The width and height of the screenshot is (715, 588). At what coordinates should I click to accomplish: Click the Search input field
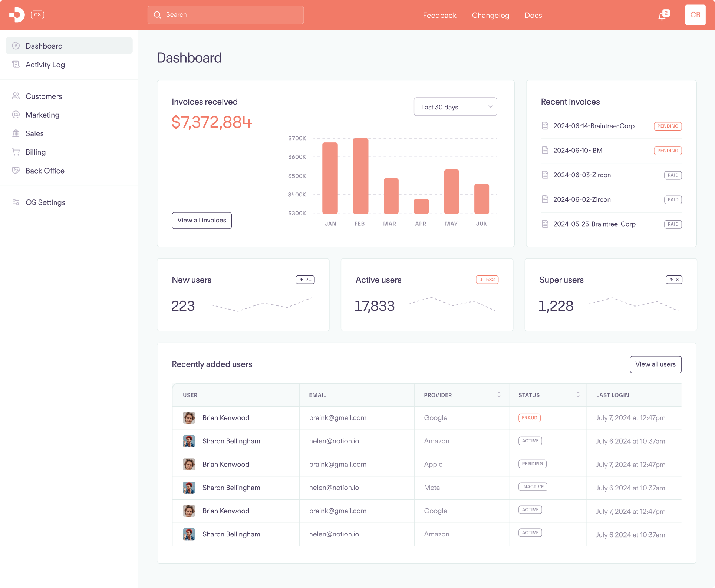tap(225, 15)
